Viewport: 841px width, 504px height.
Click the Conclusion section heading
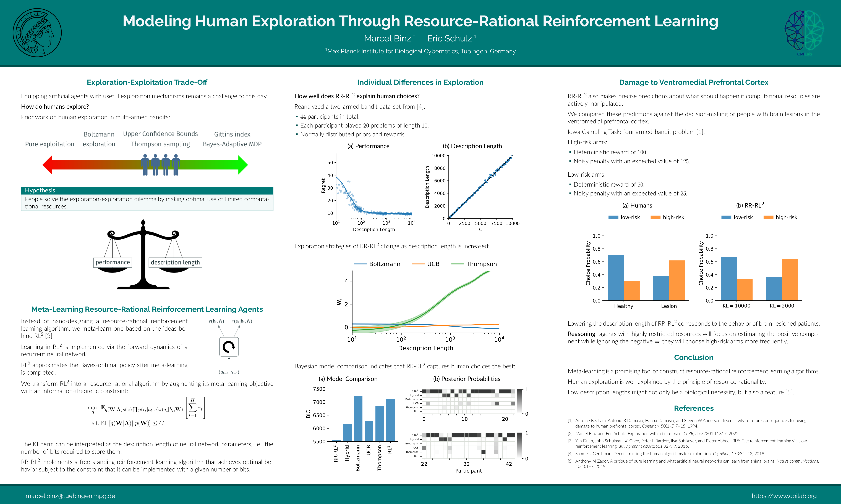point(693,357)
